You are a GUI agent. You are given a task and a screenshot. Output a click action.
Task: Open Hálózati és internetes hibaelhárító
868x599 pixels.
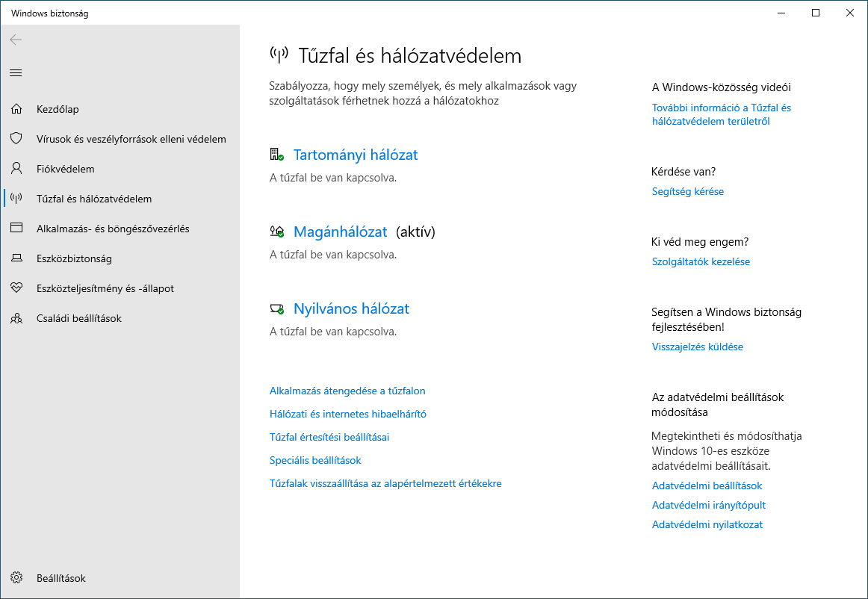pyautogui.click(x=347, y=414)
